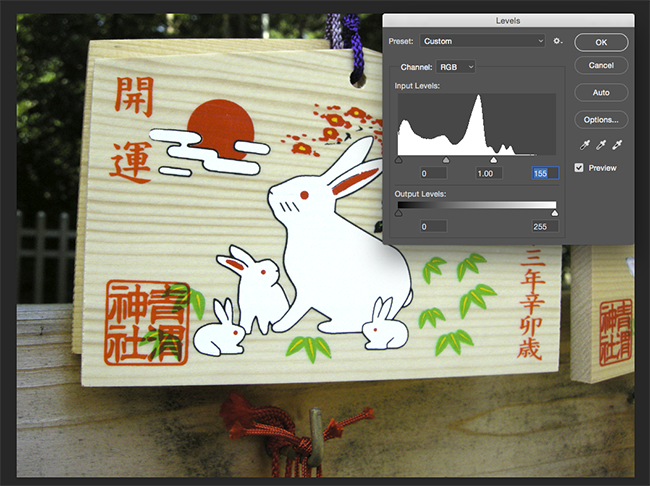Open the Preset dropdown showing Custom
Viewport: 650px width, 486px height.
483,41
